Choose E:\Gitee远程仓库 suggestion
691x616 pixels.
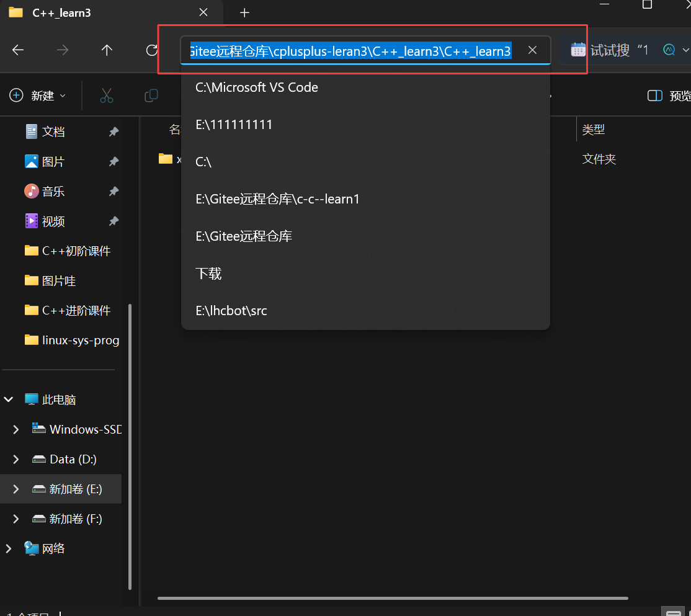(x=365, y=236)
